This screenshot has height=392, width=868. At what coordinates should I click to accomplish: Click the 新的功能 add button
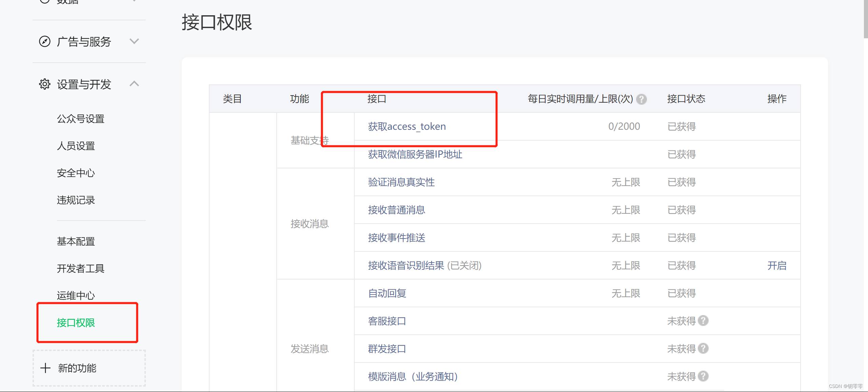[x=89, y=368]
